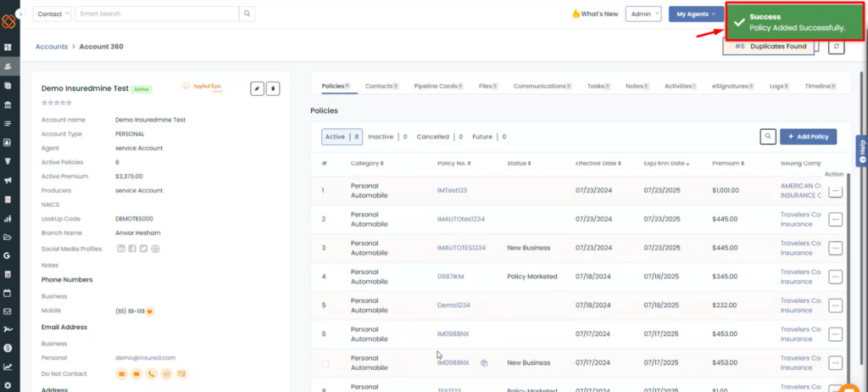The width and height of the screenshot is (868, 392).
Task: Sort table by Category column
Action: 367,164
